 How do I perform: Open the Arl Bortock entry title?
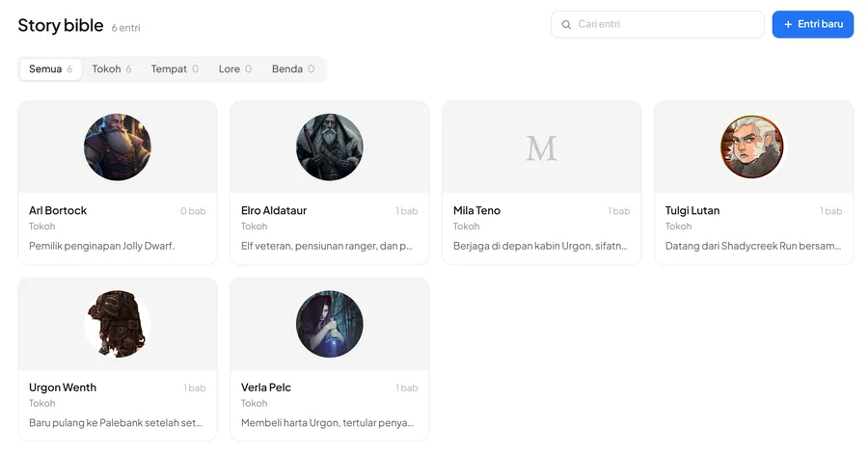[58, 211]
